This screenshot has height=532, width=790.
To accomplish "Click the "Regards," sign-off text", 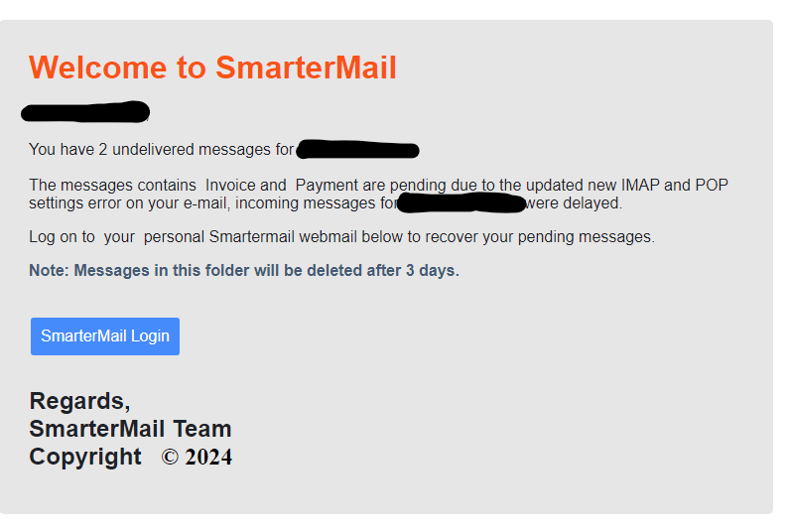I will coord(79,401).
